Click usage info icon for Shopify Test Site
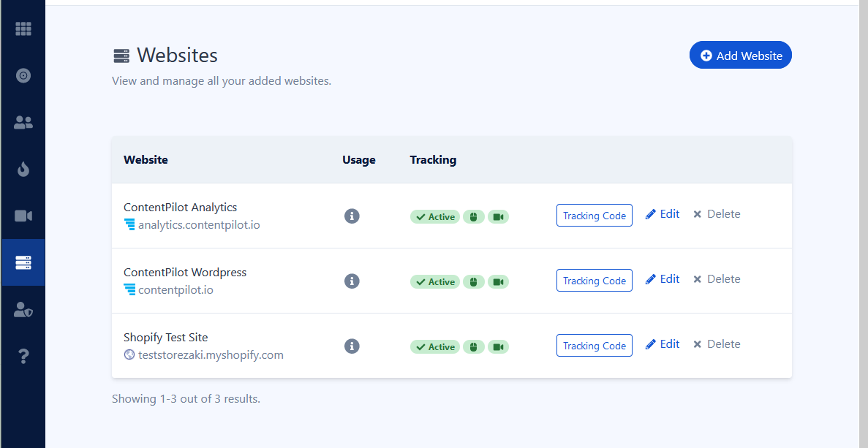The height and width of the screenshot is (448, 868). coord(352,346)
